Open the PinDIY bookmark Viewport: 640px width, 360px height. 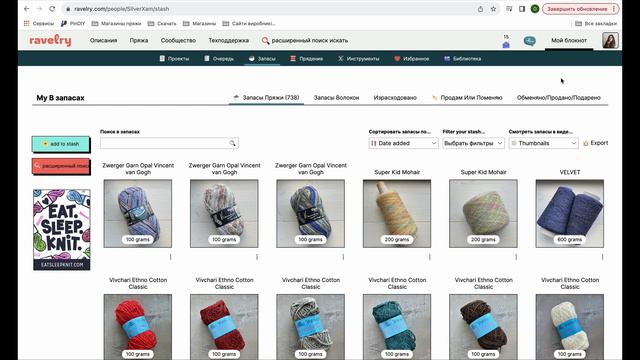tap(73, 24)
